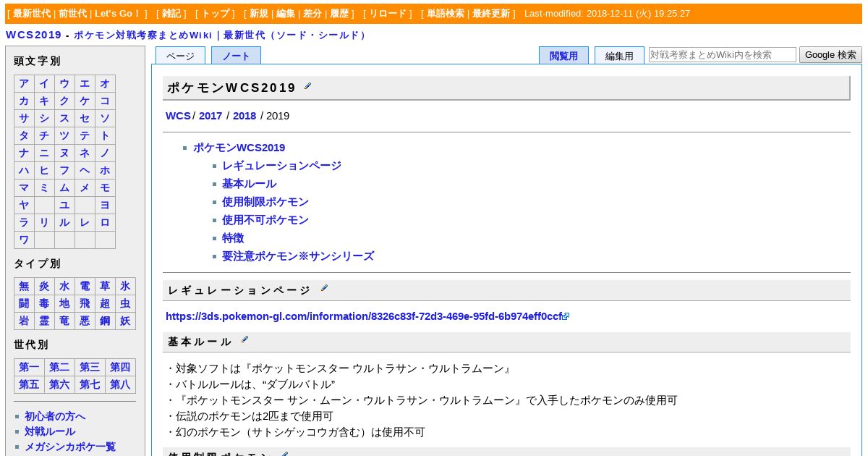Open メガシンカポケ一覧 sidebar link
868x456 pixels.
(70, 447)
